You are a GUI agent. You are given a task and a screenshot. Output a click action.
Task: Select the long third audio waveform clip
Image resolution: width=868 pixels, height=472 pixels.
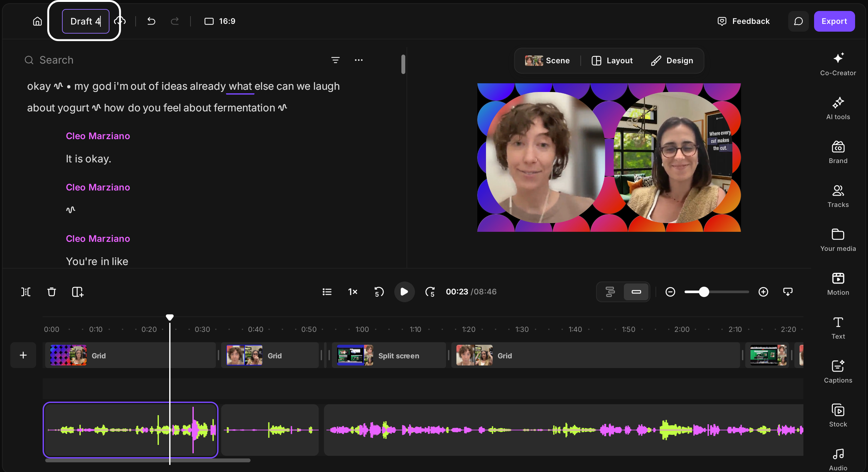pos(563,430)
